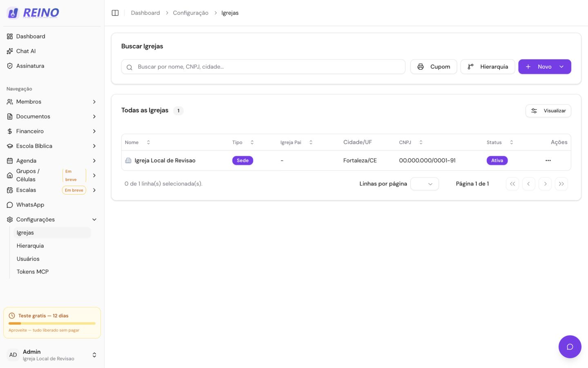Open the Novo dropdown arrow

tap(561, 67)
